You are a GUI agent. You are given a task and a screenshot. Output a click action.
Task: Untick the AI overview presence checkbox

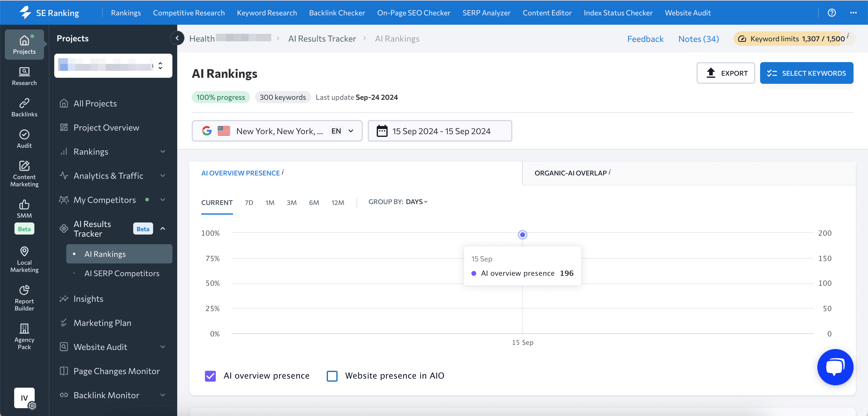pyautogui.click(x=210, y=376)
